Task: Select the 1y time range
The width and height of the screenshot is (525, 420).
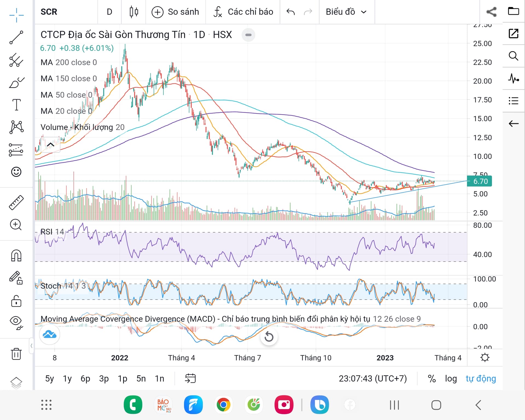Action: (x=67, y=378)
